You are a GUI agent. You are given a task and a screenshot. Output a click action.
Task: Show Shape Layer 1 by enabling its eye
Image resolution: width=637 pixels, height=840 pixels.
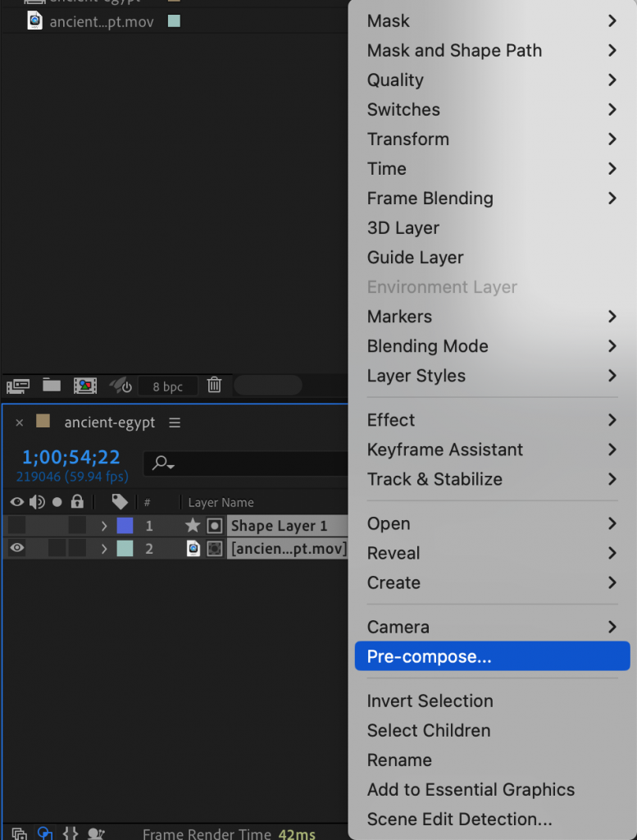[16, 525]
